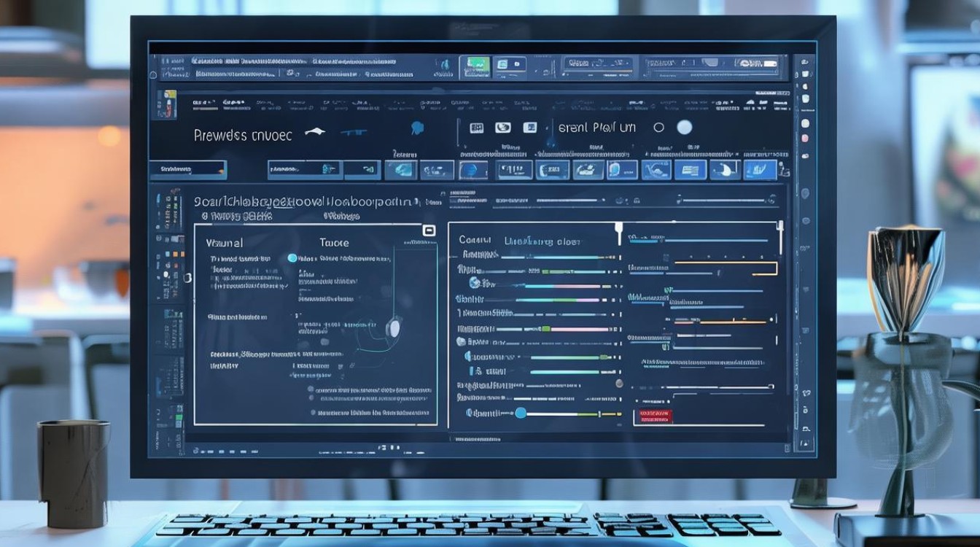Select the filled pale circle option near srenl Plal um

(x=684, y=128)
